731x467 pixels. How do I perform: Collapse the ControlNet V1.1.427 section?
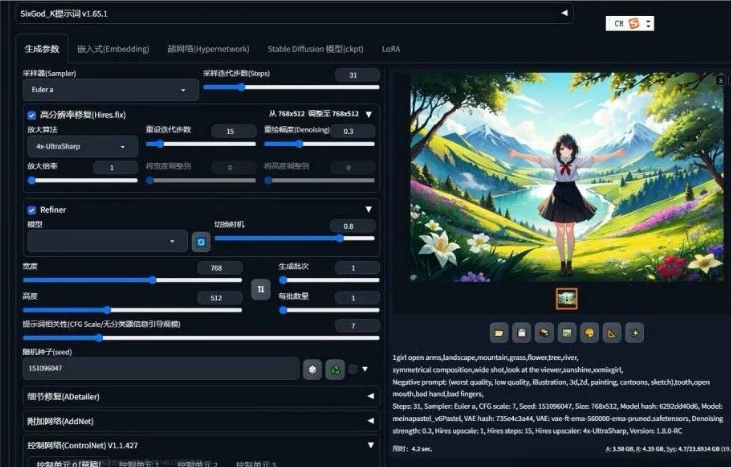pyautogui.click(x=201, y=446)
